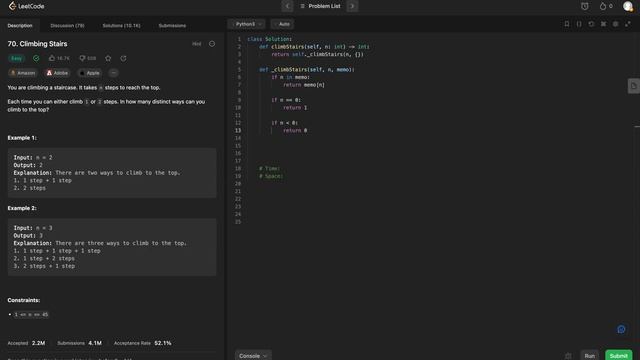Open the Python3 language dropdown
Screen dimensions: 640x360
coord(247,24)
